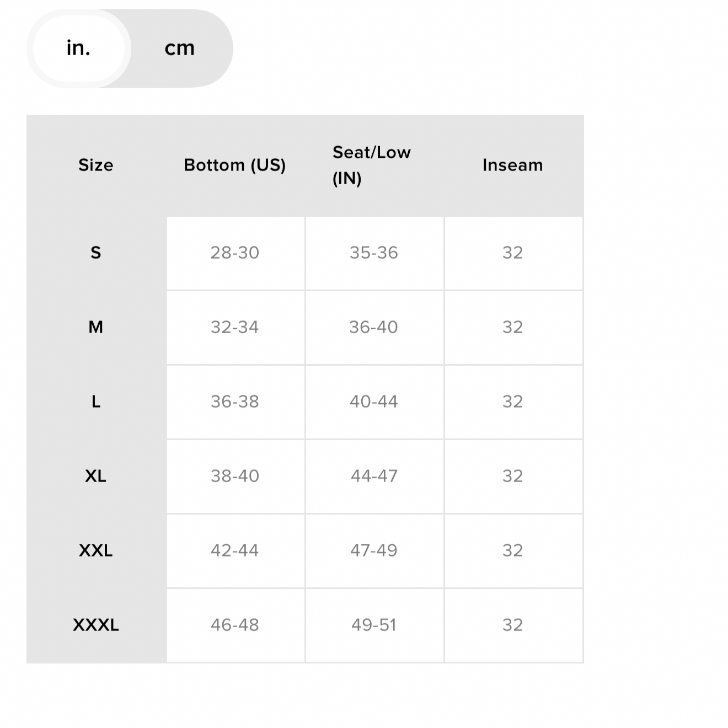Select the XXL size row label
728x728 pixels.
(x=96, y=550)
